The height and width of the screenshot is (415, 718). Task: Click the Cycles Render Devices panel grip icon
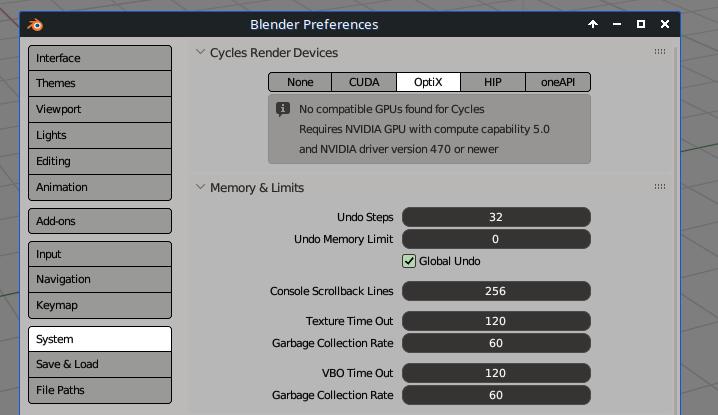660,52
